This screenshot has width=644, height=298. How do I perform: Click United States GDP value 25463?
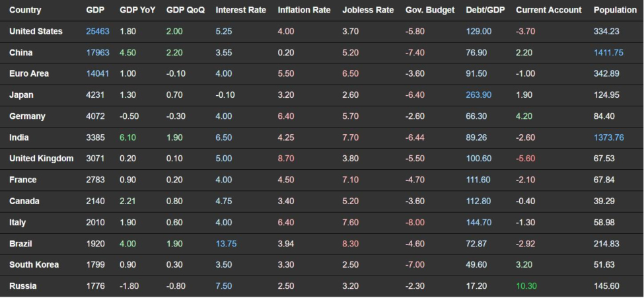coord(98,32)
